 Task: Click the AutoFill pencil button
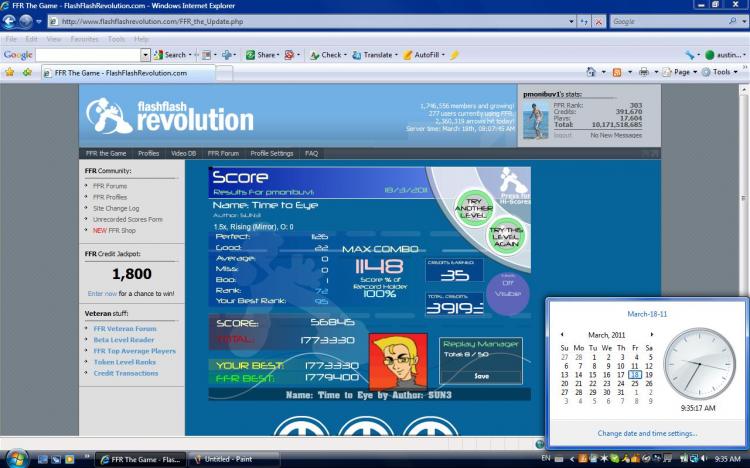423,55
